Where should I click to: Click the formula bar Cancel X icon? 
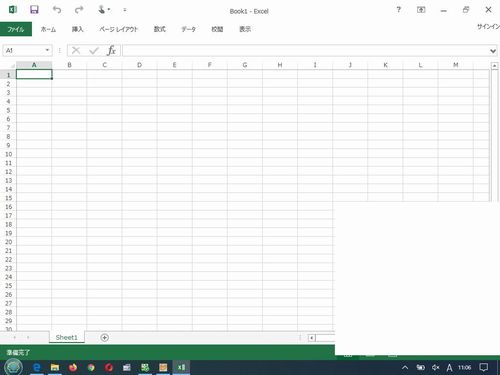coord(76,50)
